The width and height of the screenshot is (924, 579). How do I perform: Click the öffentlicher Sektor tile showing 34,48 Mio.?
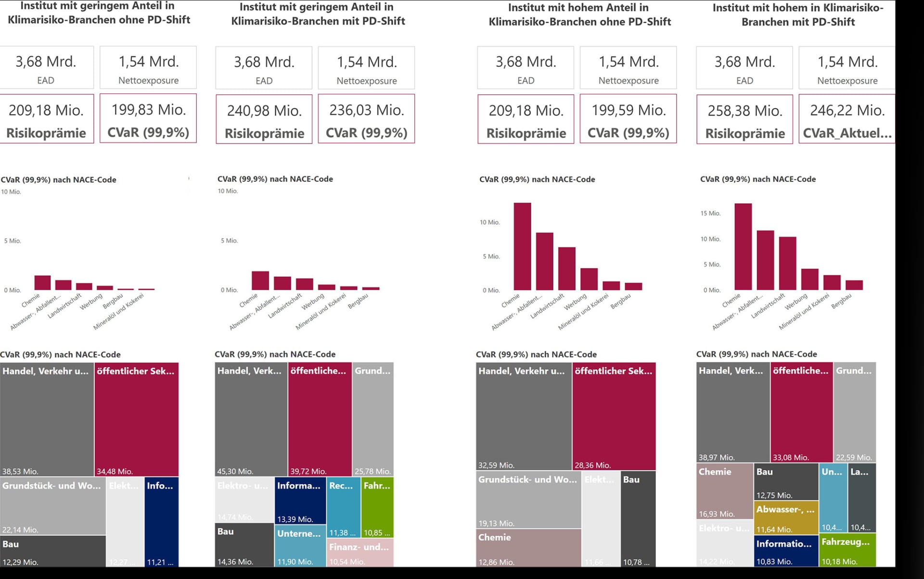pyautogui.click(x=137, y=420)
